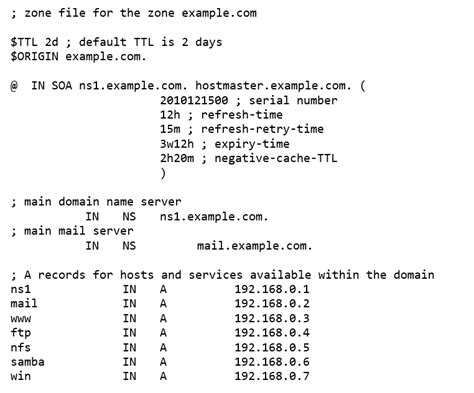The height and width of the screenshot is (393, 474).
Task: Click the 15m refresh-retry-time value
Action: point(170,129)
